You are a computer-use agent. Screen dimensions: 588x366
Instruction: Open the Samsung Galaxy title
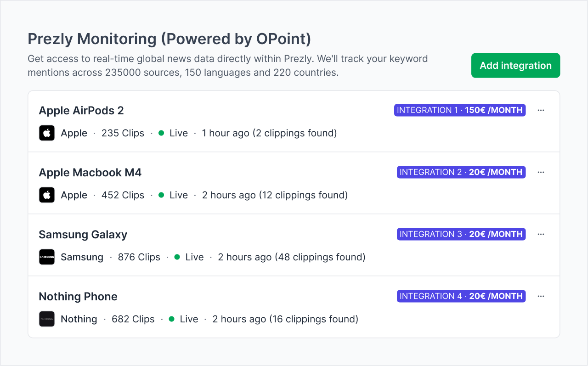[83, 235]
